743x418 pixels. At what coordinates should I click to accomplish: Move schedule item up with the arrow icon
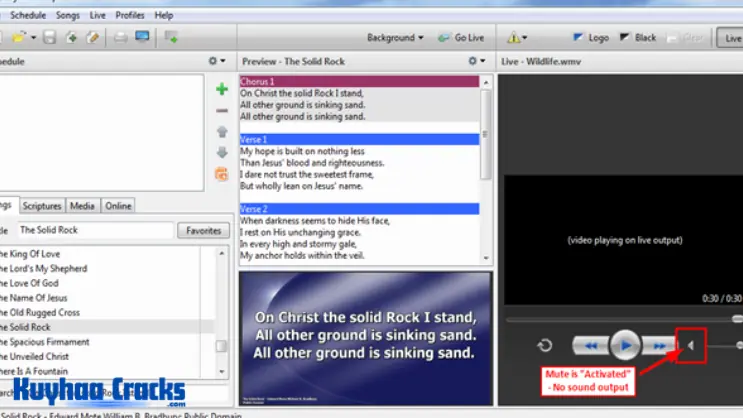tap(221, 131)
